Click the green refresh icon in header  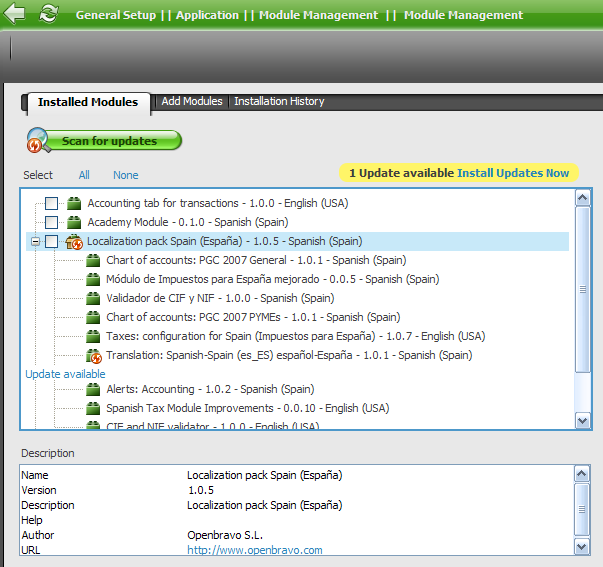(x=48, y=15)
